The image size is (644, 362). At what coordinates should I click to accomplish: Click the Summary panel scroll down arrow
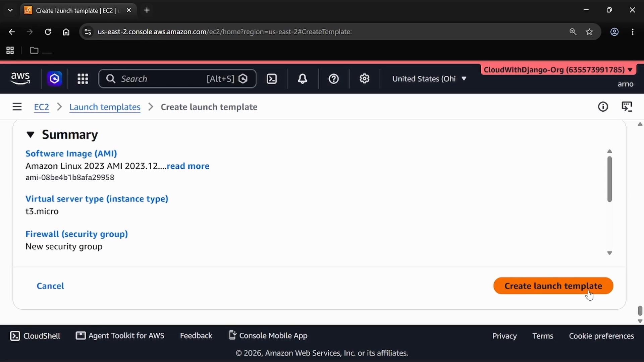pyautogui.click(x=609, y=253)
